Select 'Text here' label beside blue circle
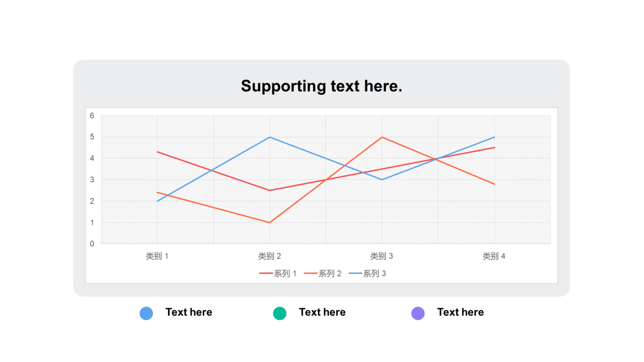The image size is (644, 362). tap(189, 312)
